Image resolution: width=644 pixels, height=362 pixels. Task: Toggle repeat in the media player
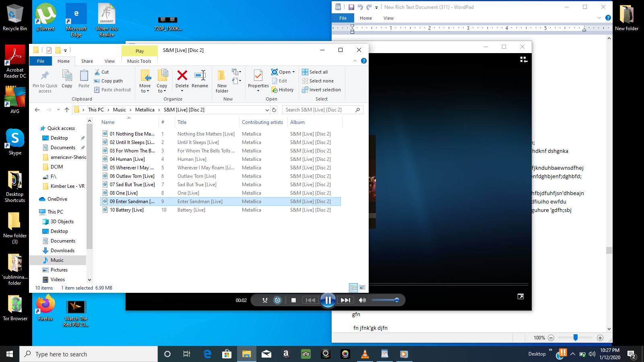click(277, 300)
